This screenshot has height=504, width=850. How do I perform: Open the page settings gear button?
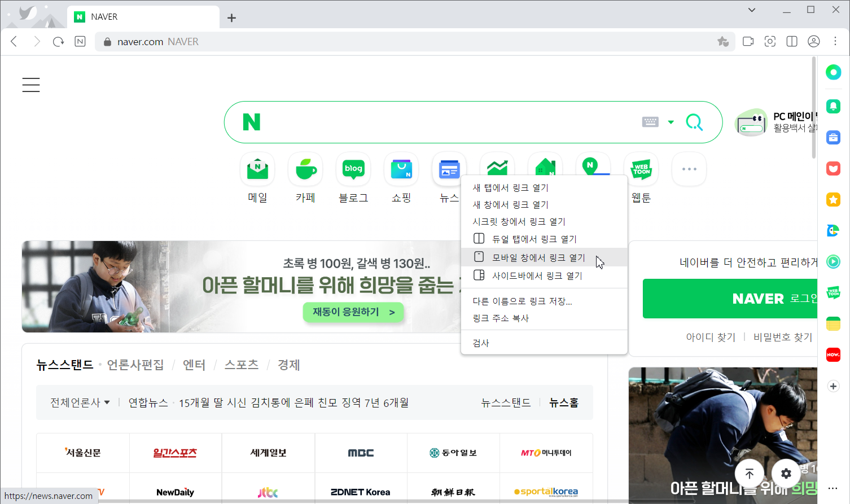coord(786,474)
